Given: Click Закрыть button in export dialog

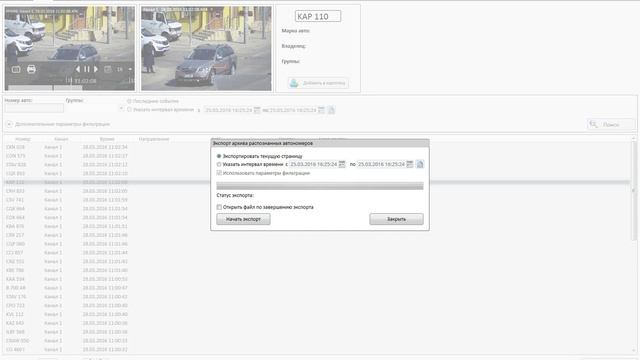Looking at the screenshot, I should click(396, 219).
